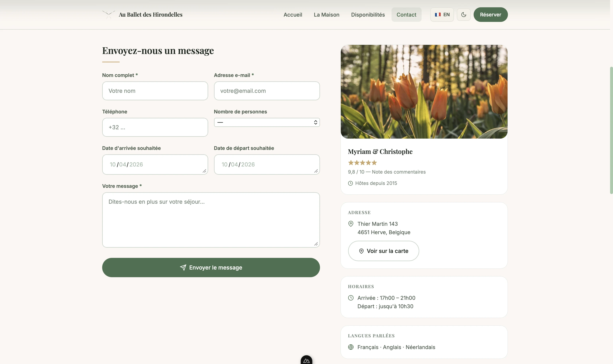613x364 pixels.
Task: Click the swallow logo icon in header
Action: coord(109,14)
